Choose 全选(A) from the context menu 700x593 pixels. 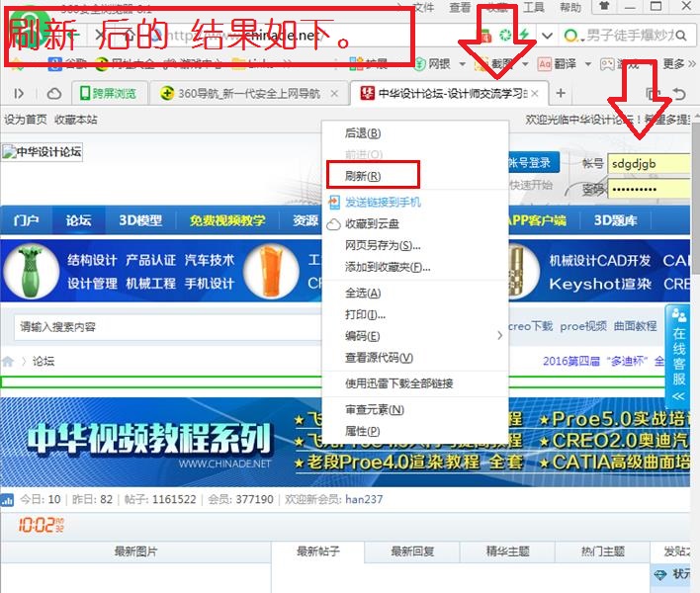363,294
